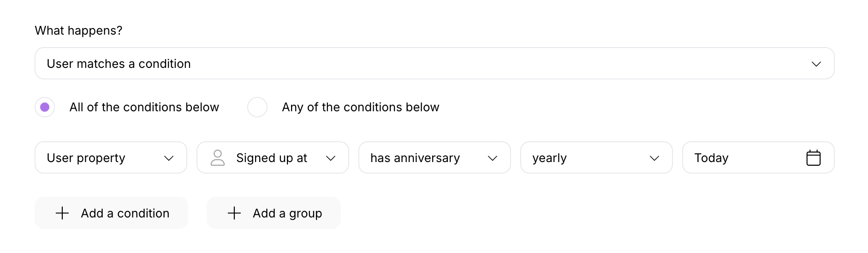Click the chevron arrow in the has anniversary dropdown
The image size is (868, 253).
492,158
